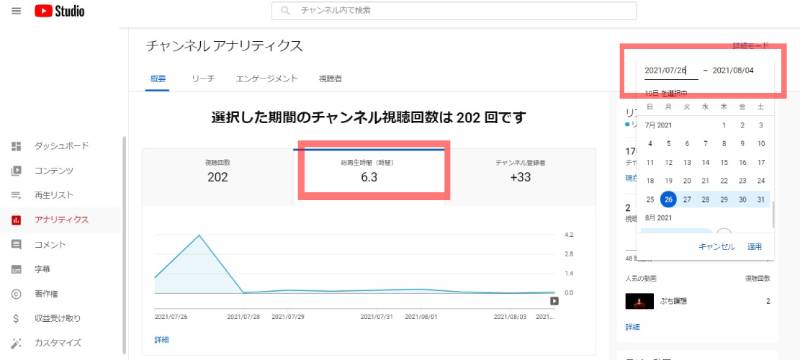Switch to the リーチ tab

203,79
